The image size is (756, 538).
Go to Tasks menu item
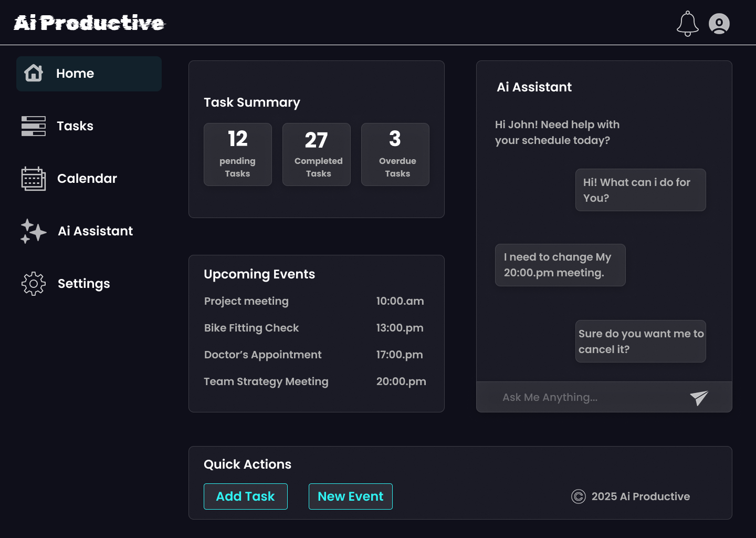[75, 126]
